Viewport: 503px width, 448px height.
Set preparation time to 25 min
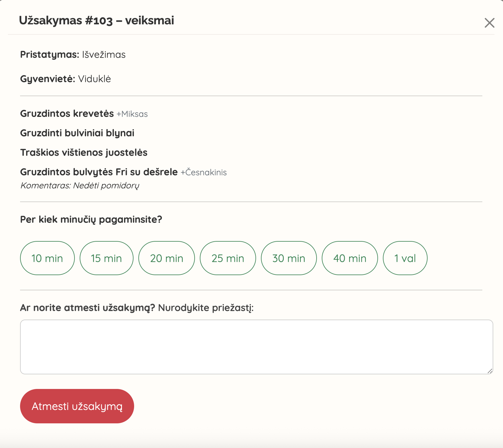pos(228,258)
